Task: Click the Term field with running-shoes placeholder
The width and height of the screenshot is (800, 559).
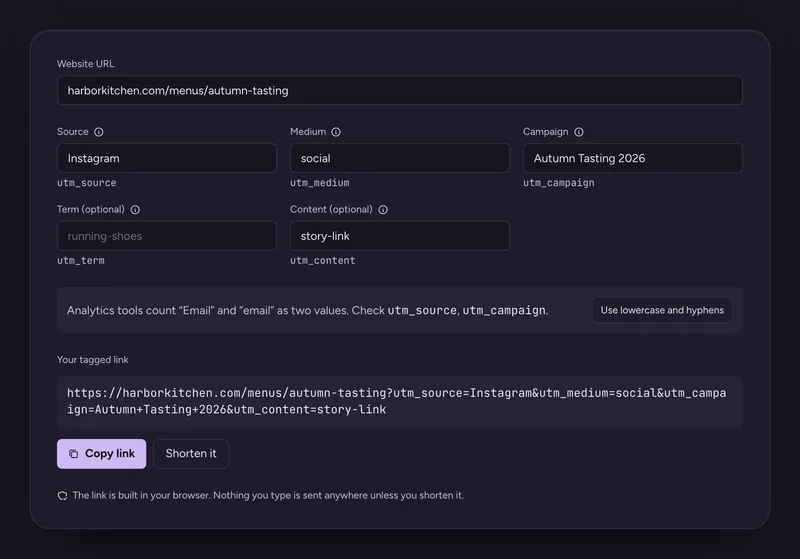Action: [167, 236]
